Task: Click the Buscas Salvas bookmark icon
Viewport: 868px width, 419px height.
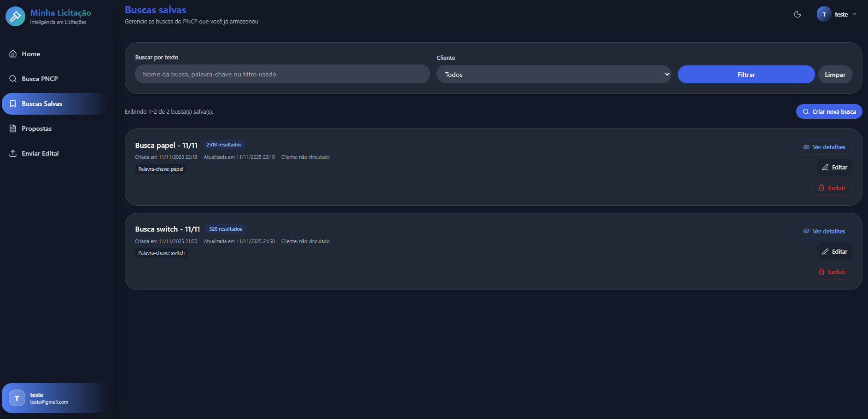Action: [x=13, y=104]
